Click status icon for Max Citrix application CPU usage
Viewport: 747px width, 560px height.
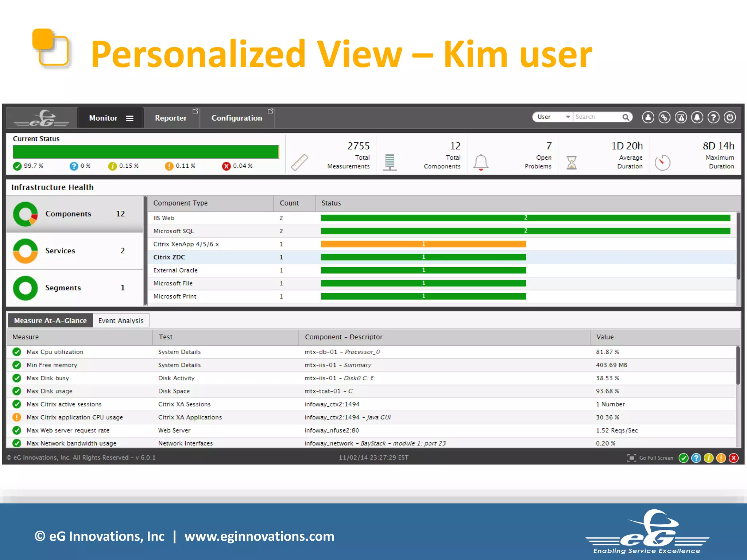[x=17, y=417]
